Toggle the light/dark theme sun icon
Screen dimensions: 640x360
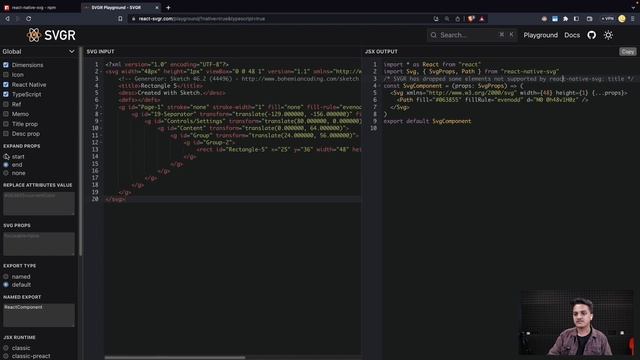608,35
